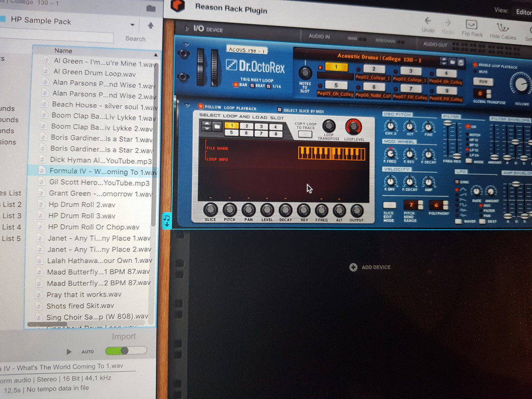Click the Reason Rack Plugin logo icon
The height and width of the screenshot is (399, 532).
[x=177, y=5]
